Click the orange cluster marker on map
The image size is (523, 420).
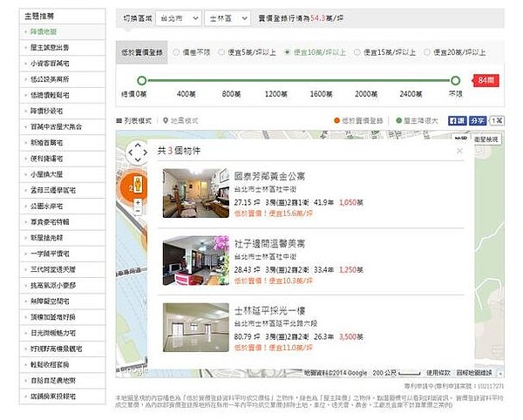(129, 188)
